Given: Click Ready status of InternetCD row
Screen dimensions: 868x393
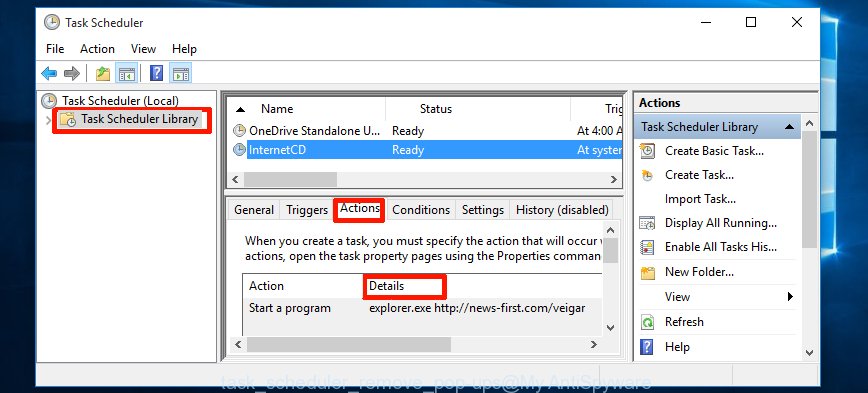Looking at the screenshot, I should pyautogui.click(x=408, y=150).
